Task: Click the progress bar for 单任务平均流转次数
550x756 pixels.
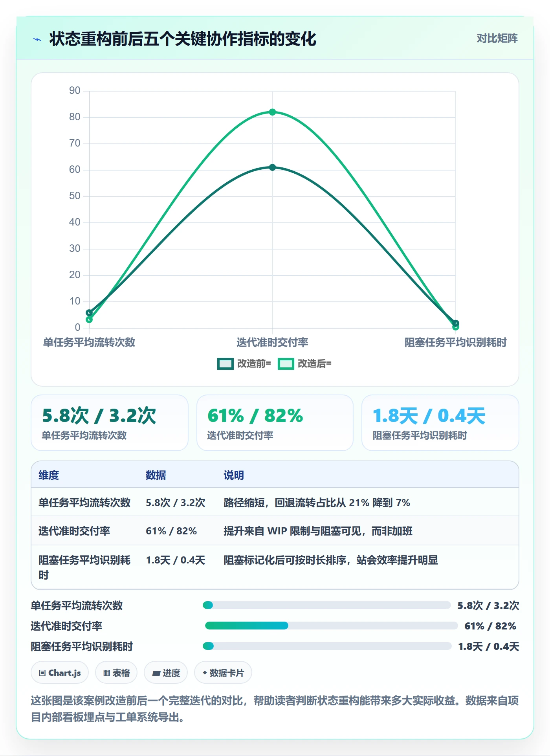Action: (327, 605)
